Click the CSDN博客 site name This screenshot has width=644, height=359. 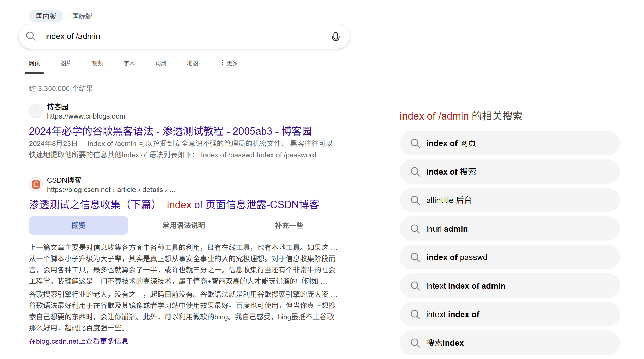[x=64, y=180]
